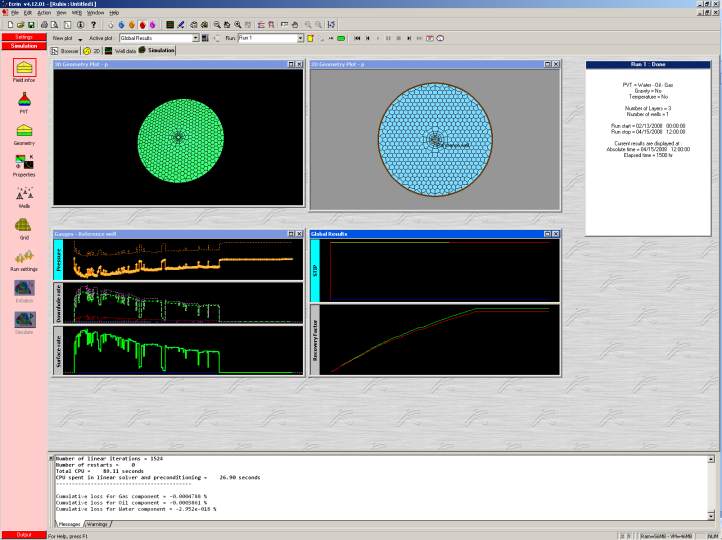Switch to the Browser tab
This screenshot has width=722, height=540.
click(x=65, y=49)
